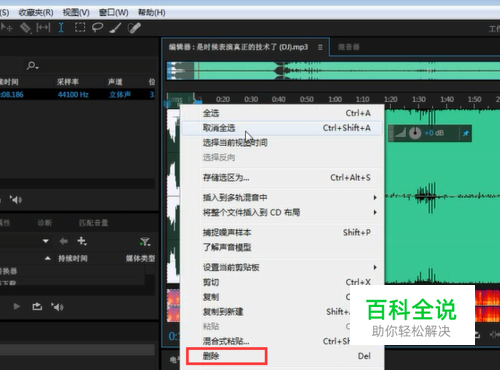
Task: Click 插入到多轨混音中 menu entry
Action: [x=282, y=198]
